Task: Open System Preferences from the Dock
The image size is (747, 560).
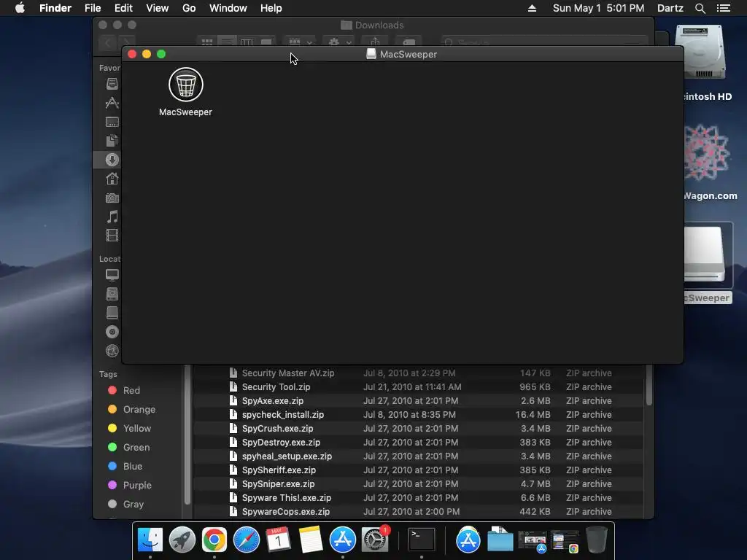Action: click(375, 540)
